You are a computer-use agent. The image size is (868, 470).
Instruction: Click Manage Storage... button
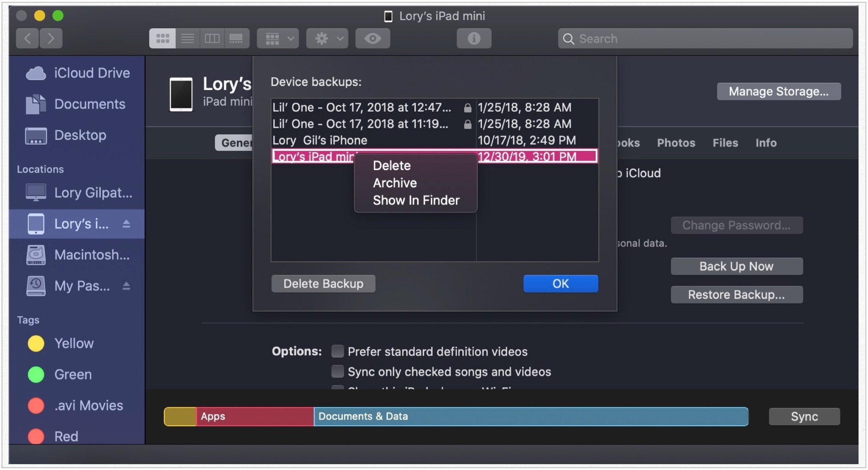click(x=779, y=92)
